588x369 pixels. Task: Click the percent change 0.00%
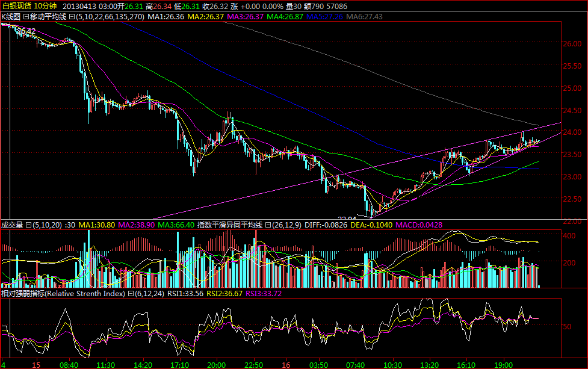click(273, 7)
